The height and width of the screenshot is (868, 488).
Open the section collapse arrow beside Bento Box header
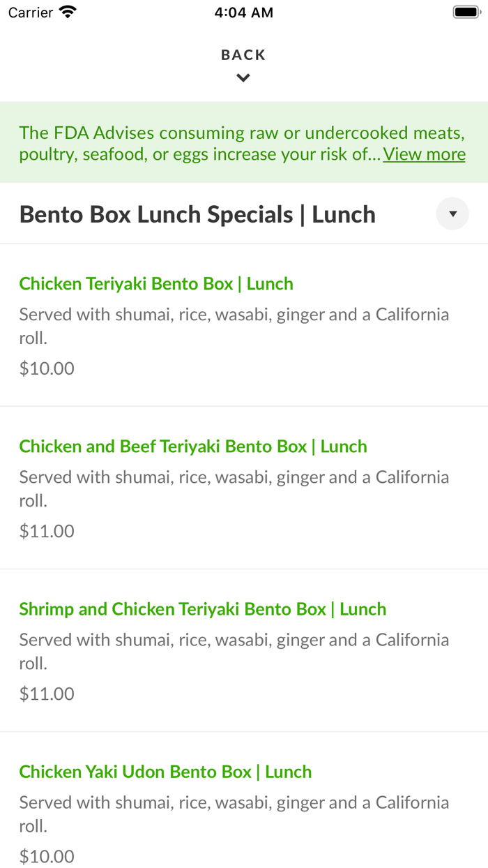(452, 214)
